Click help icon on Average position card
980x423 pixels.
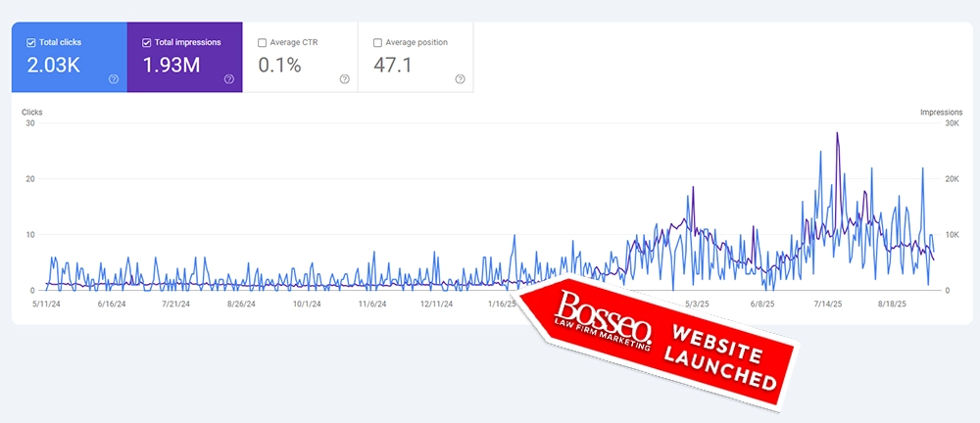coord(460,79)
